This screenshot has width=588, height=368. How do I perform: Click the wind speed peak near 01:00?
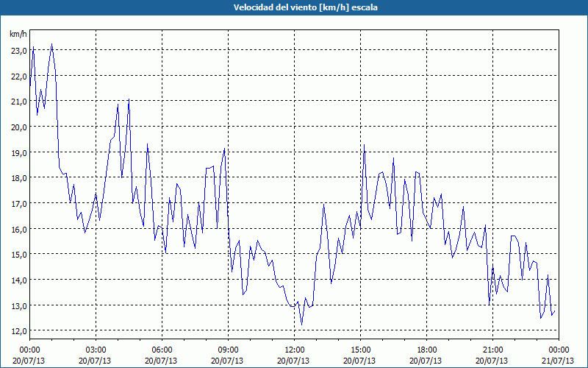pos(51,44)
